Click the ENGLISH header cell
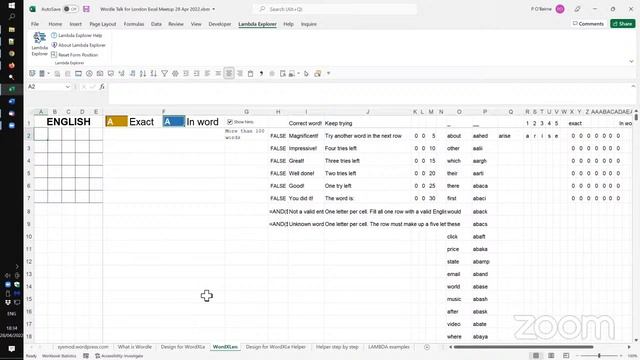The image size is (640, 360). pos(69,122)
